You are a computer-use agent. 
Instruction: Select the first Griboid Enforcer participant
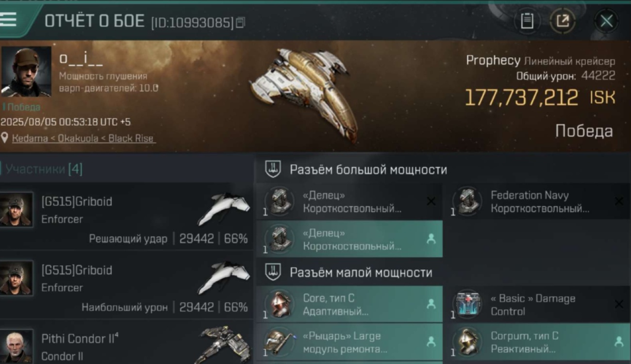pyautogui.click(x=126, y=216)
